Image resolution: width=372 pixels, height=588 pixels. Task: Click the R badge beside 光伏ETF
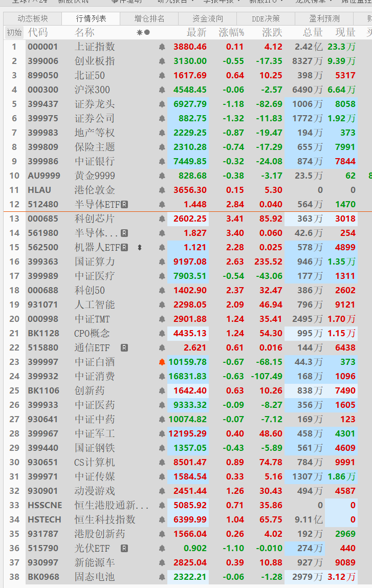[x=124, y=549]
